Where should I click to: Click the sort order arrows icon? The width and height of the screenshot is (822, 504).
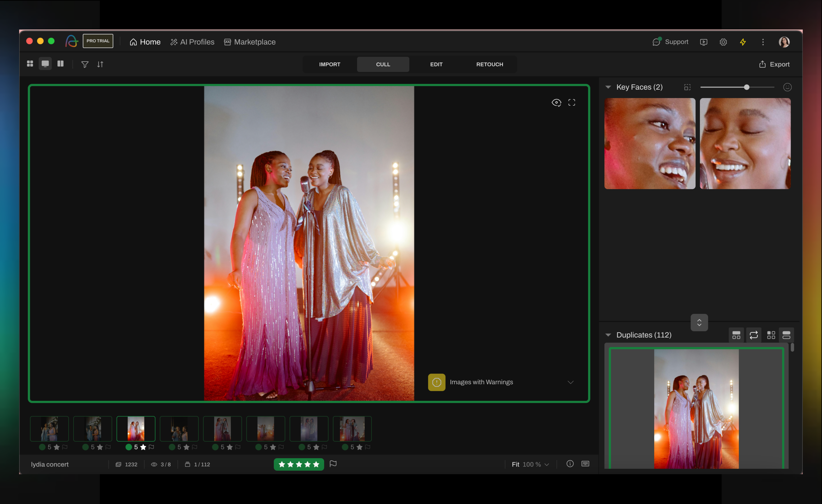tap(100, 64)
